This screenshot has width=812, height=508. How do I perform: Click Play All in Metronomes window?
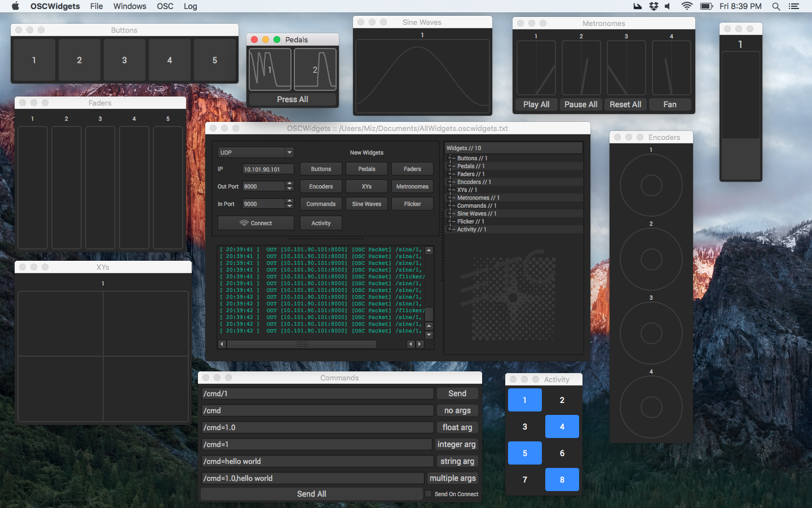click(x=536, y=104)
